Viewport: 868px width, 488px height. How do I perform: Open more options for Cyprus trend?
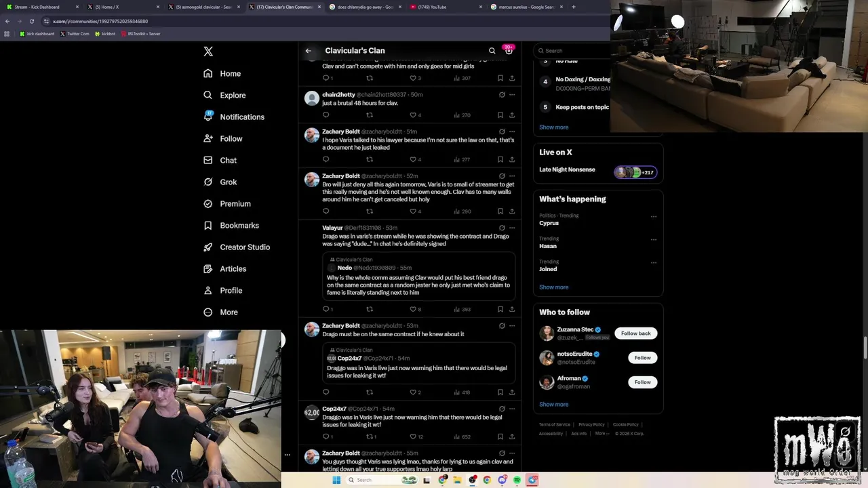(654, 217)
